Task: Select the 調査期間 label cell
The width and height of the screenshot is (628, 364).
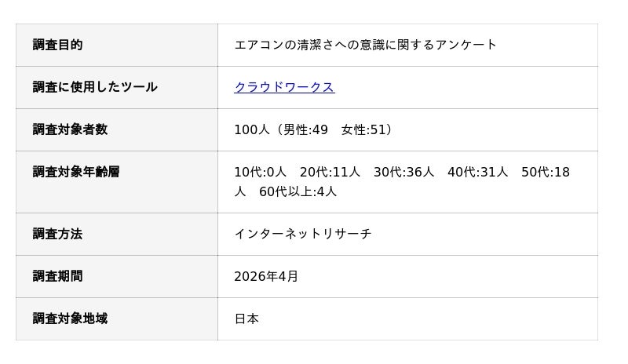Action: [x=57, y=276]
